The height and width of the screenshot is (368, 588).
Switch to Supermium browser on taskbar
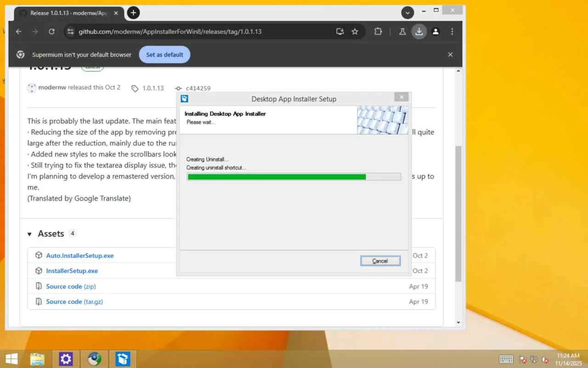[95, 359]
